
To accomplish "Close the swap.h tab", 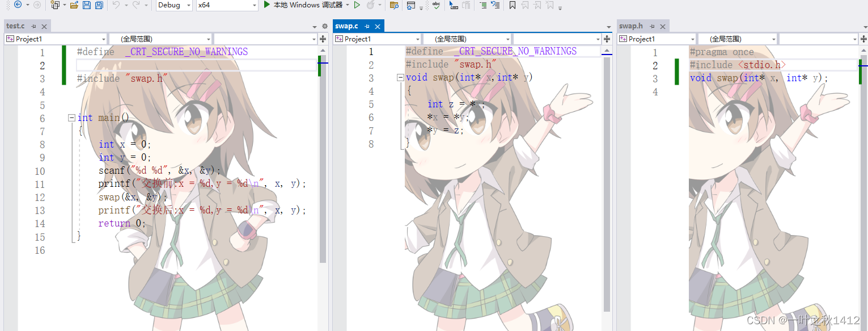I will pyautogui.click(x=662, y=26).
